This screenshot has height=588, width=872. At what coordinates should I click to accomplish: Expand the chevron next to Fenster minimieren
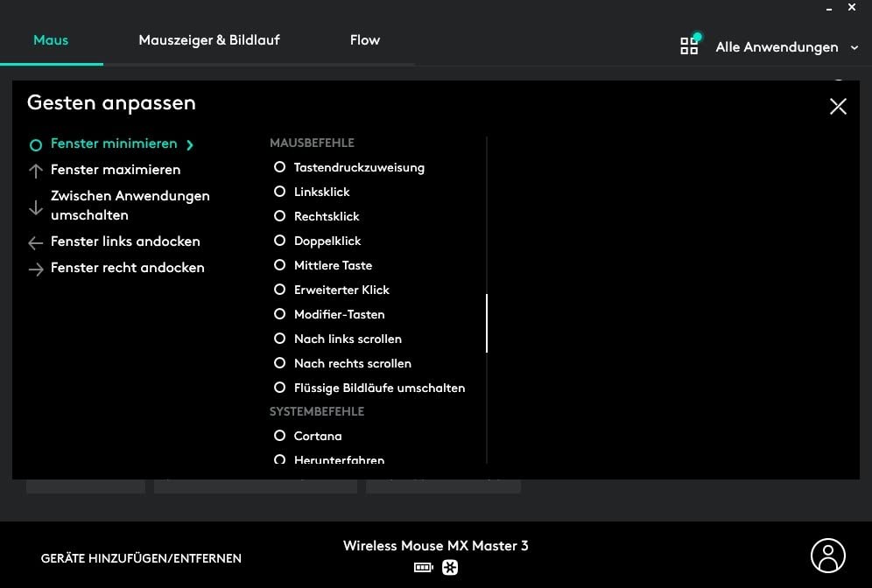click(190, 145)
